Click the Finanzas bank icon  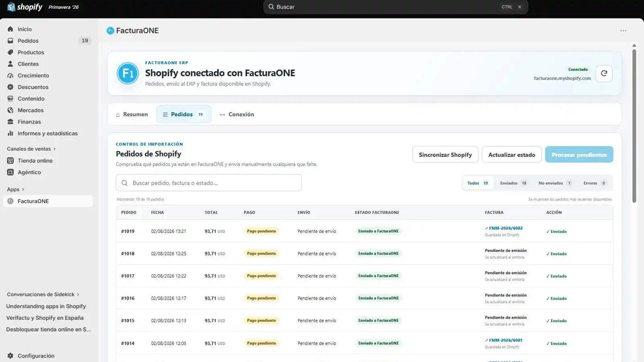coord(10,122)
